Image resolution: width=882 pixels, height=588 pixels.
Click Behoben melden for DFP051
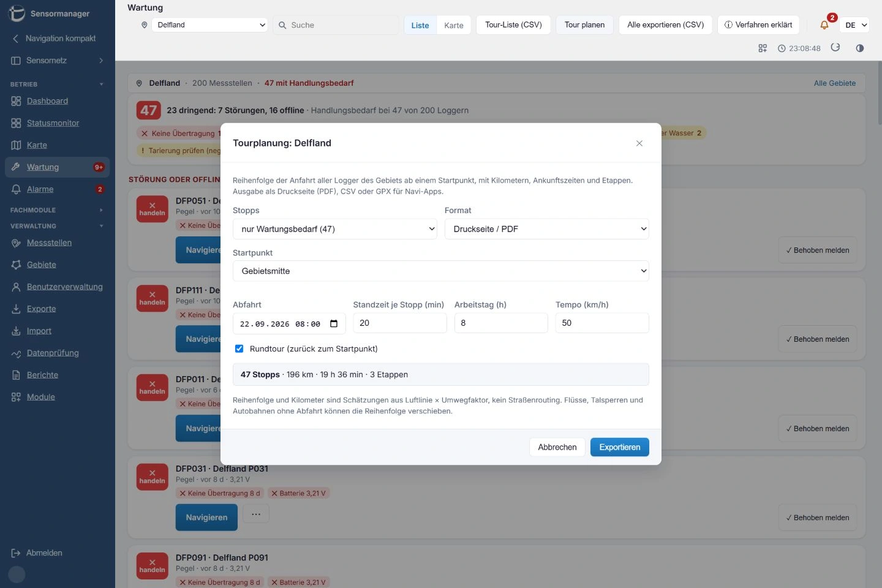tap(818, 250)
